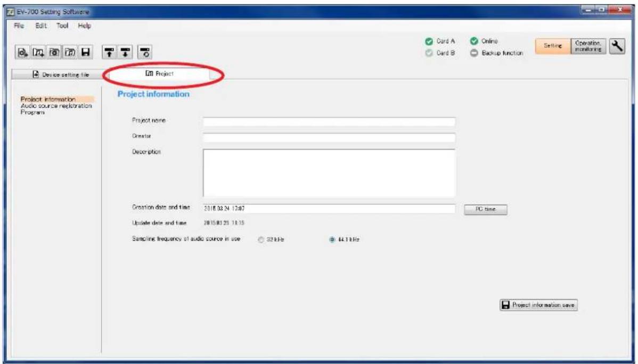This screenshot has height=364, width=638.
Task: Click the Card A label
Action: (x=446, y=41)
